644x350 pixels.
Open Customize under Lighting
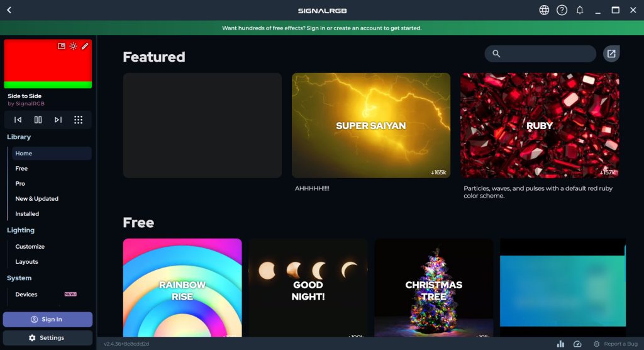coord(30,247)
